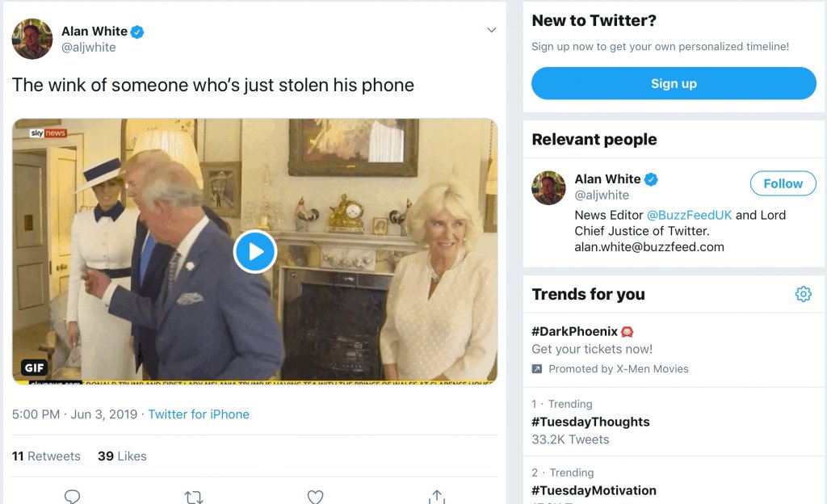827x504 pixels.
Task: Click the promoted arrow icon under #DarkPhoenix
Action: (x=537, y=369)
